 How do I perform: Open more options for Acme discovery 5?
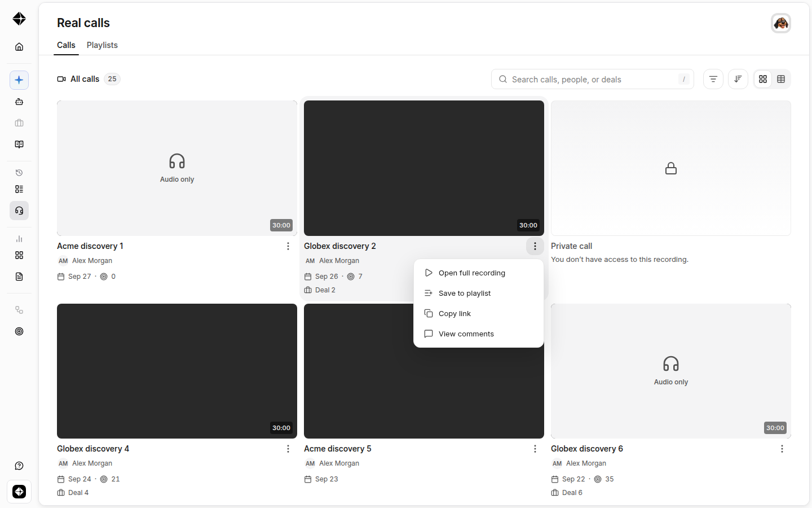(535, 449)
